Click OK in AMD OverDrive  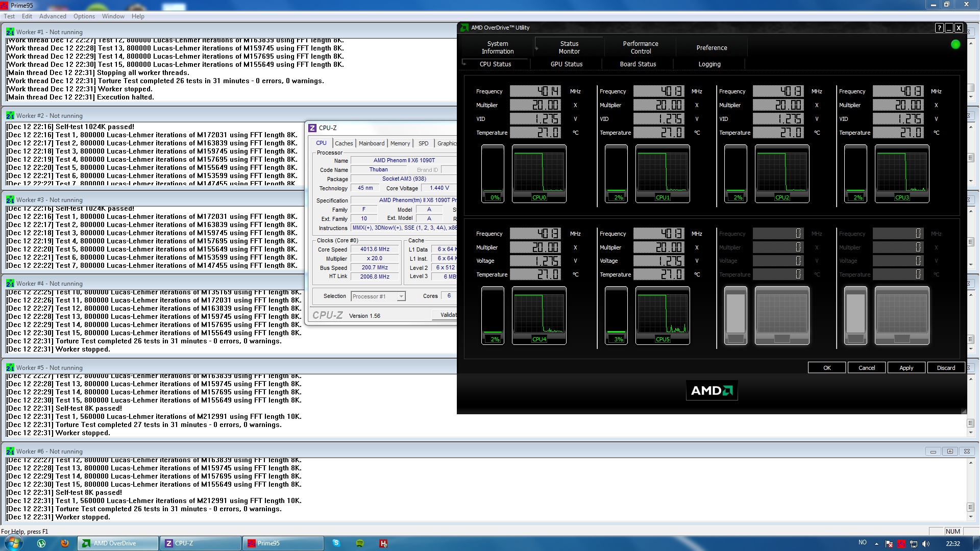tap(827, 368)
